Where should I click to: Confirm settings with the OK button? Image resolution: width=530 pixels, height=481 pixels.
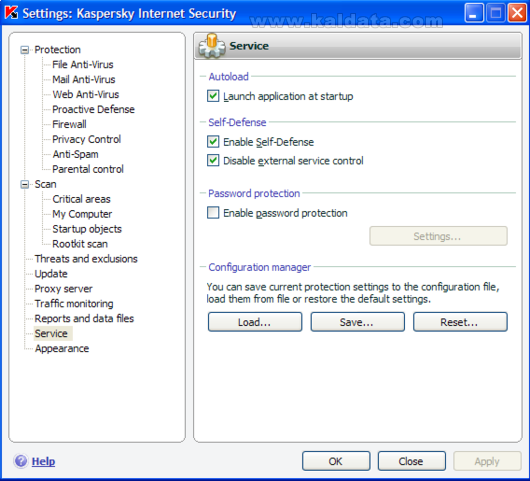336,461
